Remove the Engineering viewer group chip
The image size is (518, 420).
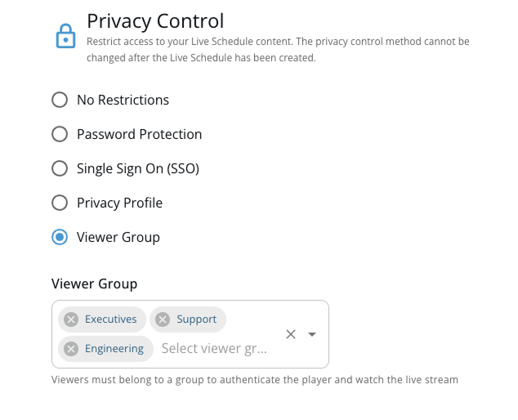[x=71, y=349]
